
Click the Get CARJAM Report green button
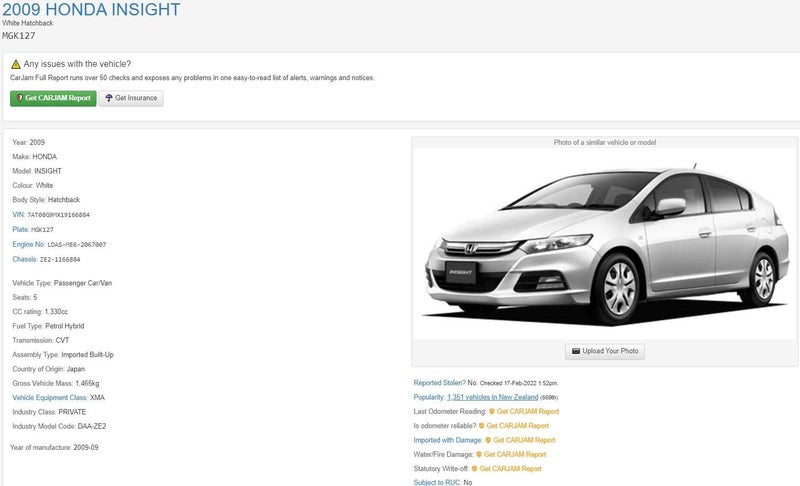53,98
